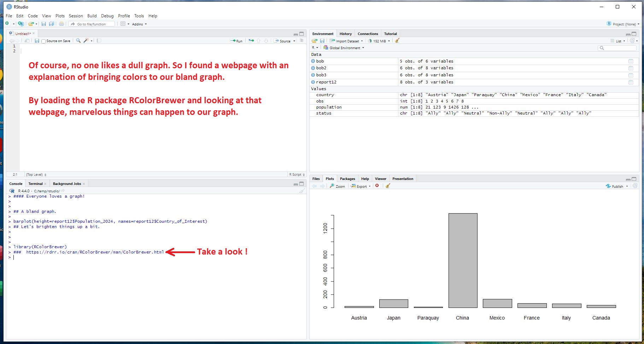
Task: Remove current plot with red X icon
Action: 377,186
